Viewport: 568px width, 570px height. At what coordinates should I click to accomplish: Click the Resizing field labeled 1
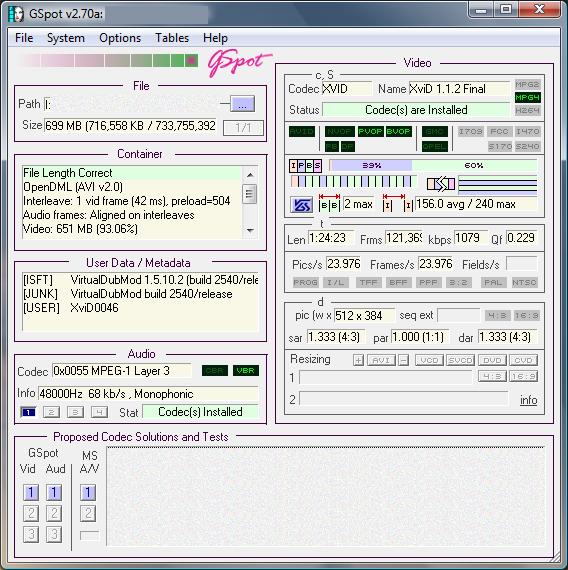pyautogui.click(x=385, y=377)
